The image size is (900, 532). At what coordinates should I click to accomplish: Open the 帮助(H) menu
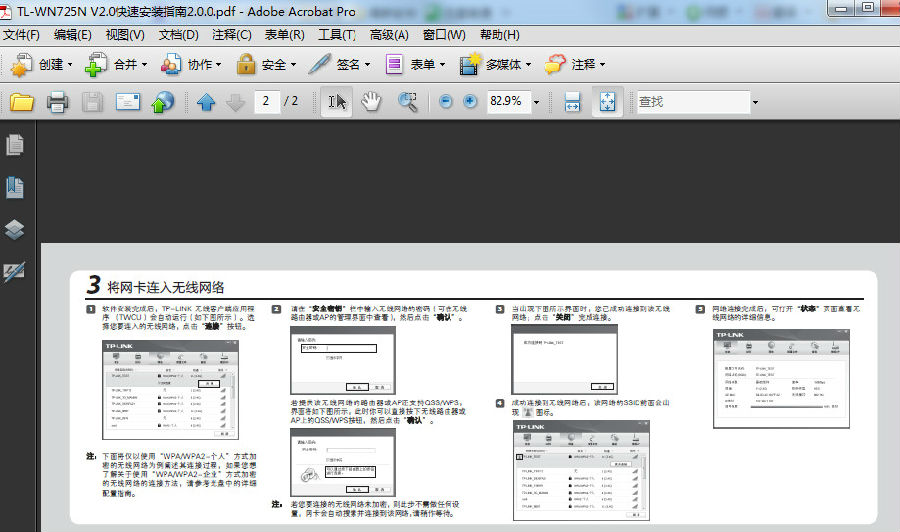499,35
